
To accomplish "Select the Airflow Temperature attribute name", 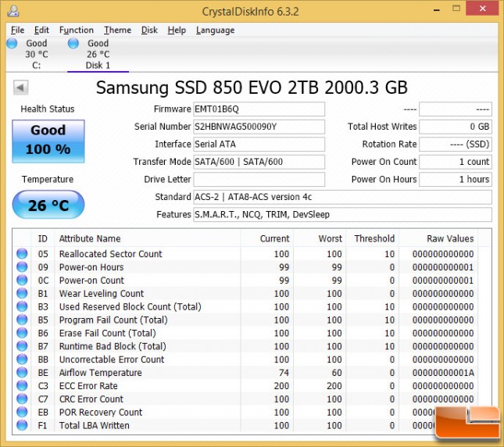I will (100, 373).
